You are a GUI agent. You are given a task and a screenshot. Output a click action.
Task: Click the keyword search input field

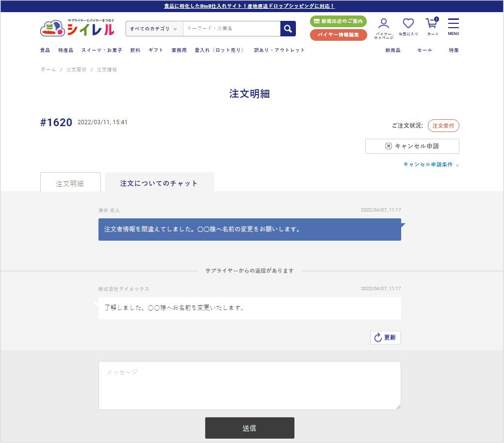tap(231, 29)
